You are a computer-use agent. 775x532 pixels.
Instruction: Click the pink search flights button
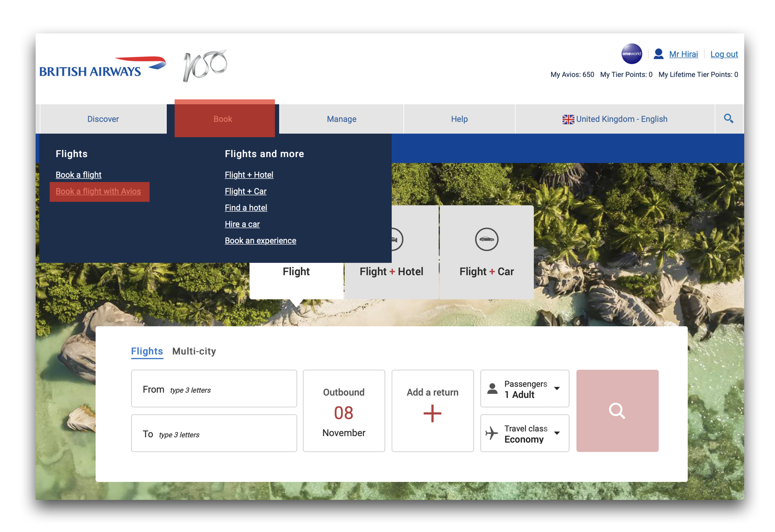tap(617, 411)
